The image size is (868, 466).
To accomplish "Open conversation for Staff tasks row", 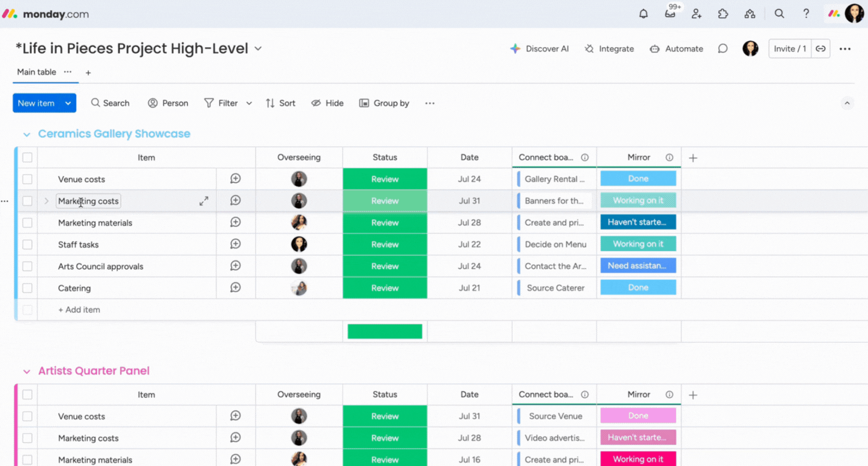I will coord(235,244).
